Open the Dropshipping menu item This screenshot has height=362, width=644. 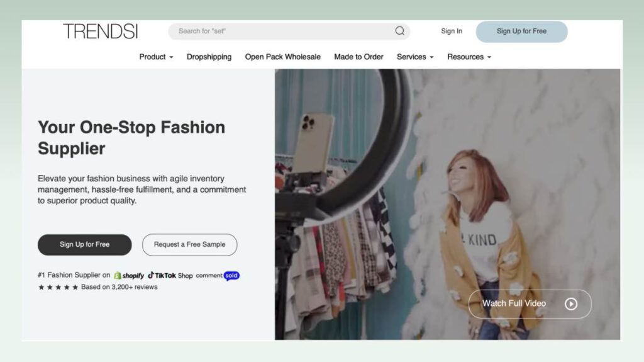click(209, 57)
